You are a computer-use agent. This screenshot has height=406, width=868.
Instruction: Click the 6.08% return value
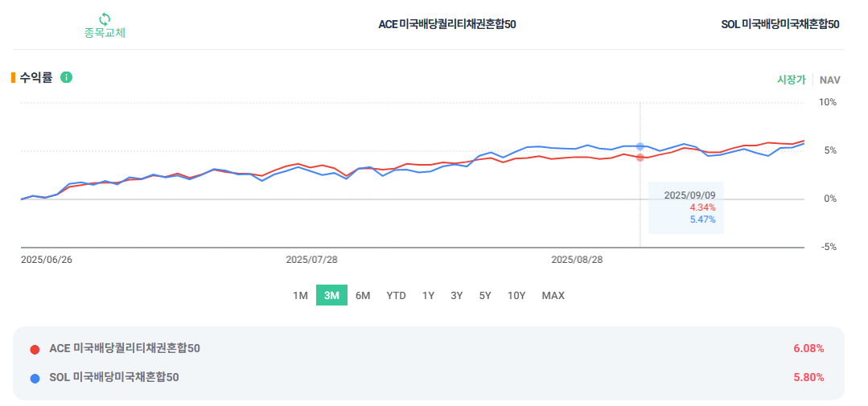pyautogui.click(x=808, y=348)
